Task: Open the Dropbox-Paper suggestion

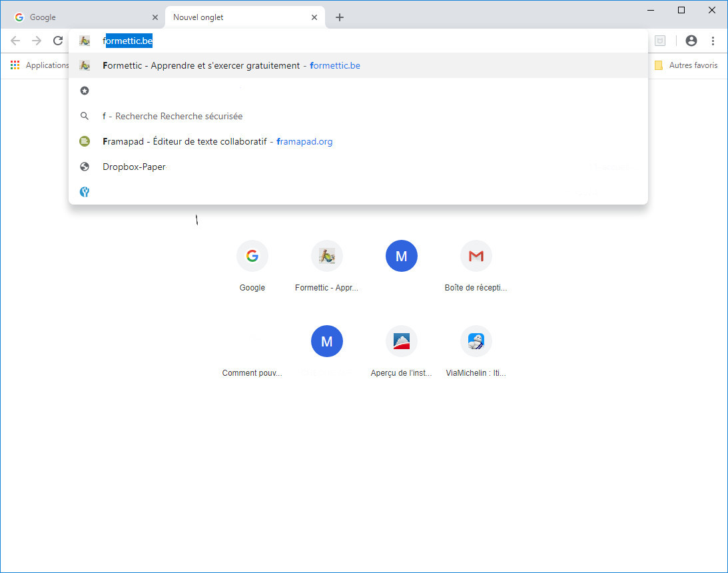Action: coord(358,167)
